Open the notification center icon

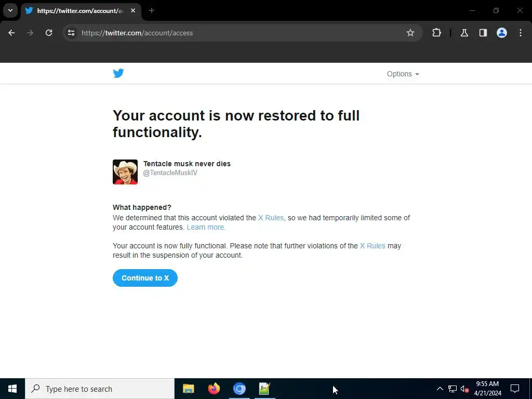pyautogui.click(x=515, y=389)
